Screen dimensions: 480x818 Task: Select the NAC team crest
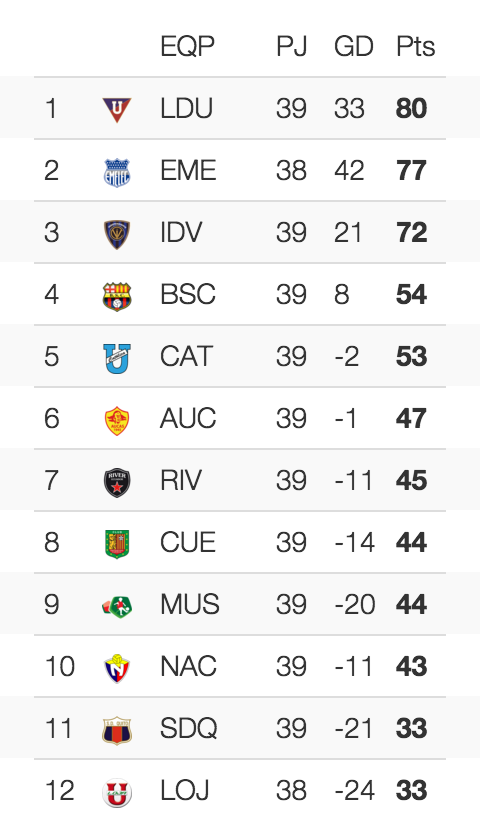click(x=117, y=668)
